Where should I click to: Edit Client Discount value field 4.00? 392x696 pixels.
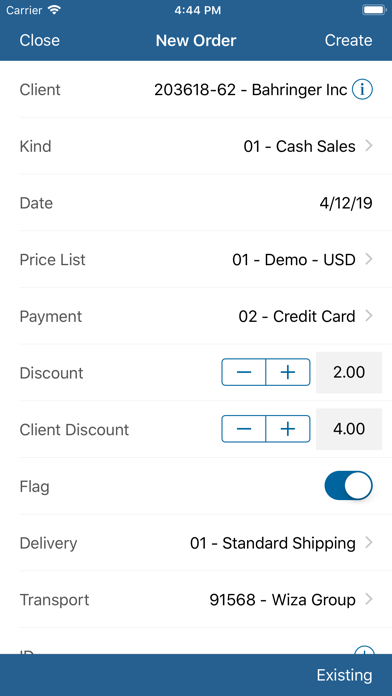click(x=349, y=429)
